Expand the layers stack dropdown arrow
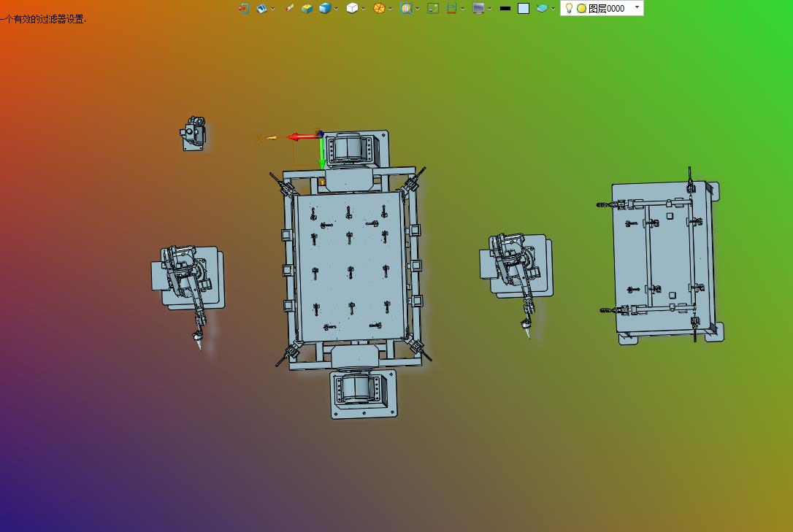793x532 pixels. (553, 9)
